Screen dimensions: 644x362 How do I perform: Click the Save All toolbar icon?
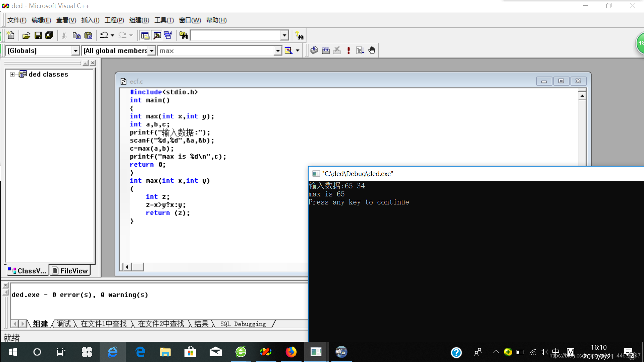click(x=49, y=35)
